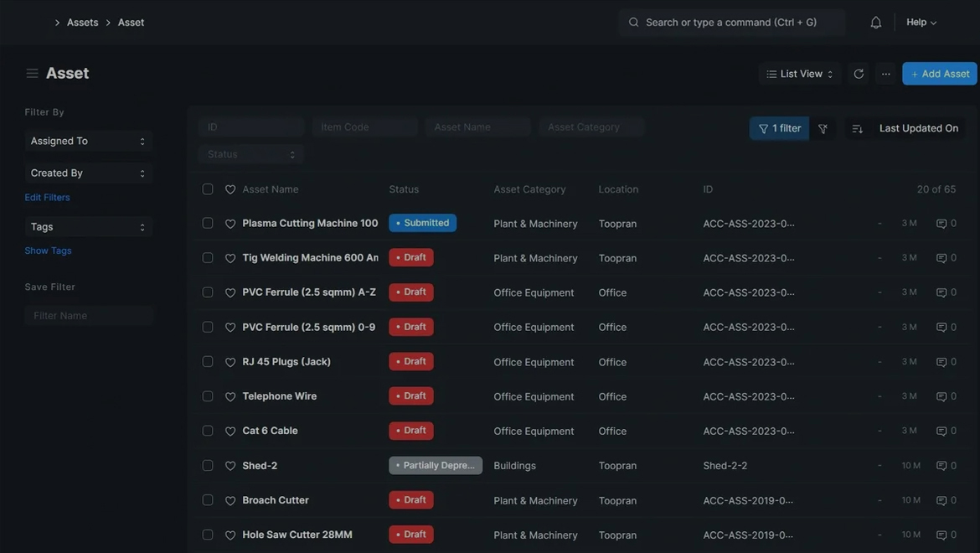Go to Assets breadcrumb

coord(82,23)
